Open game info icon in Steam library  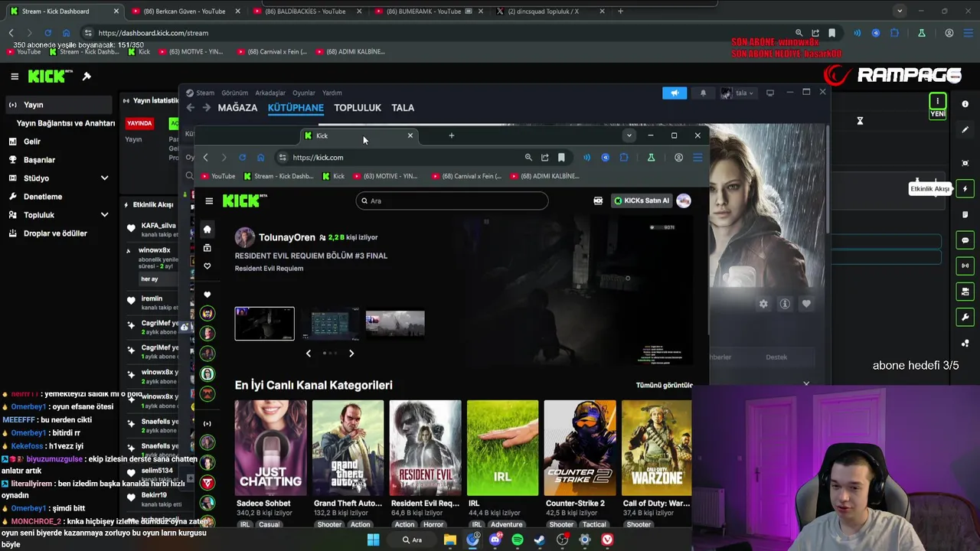pos(785,304)
